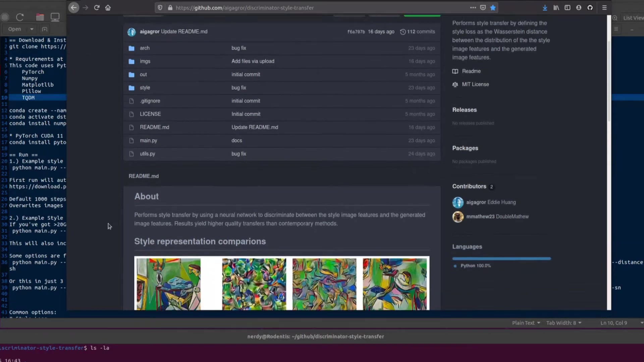Click the style folder icon
644x362 pixels.
(x=131, y=88)
